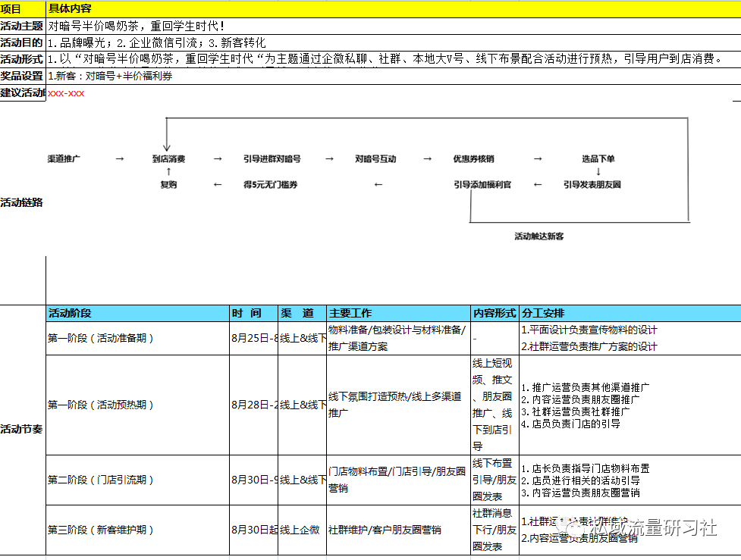Click the line "4. 店员负责门店的引导"
The image size is (741, 560).
point(570,424)
